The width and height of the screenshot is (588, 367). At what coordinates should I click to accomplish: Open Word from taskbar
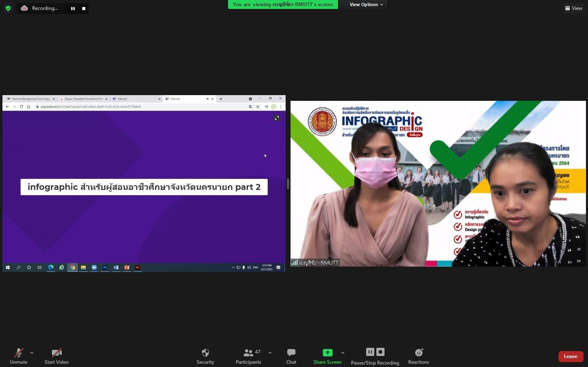(x=116, y=267)
